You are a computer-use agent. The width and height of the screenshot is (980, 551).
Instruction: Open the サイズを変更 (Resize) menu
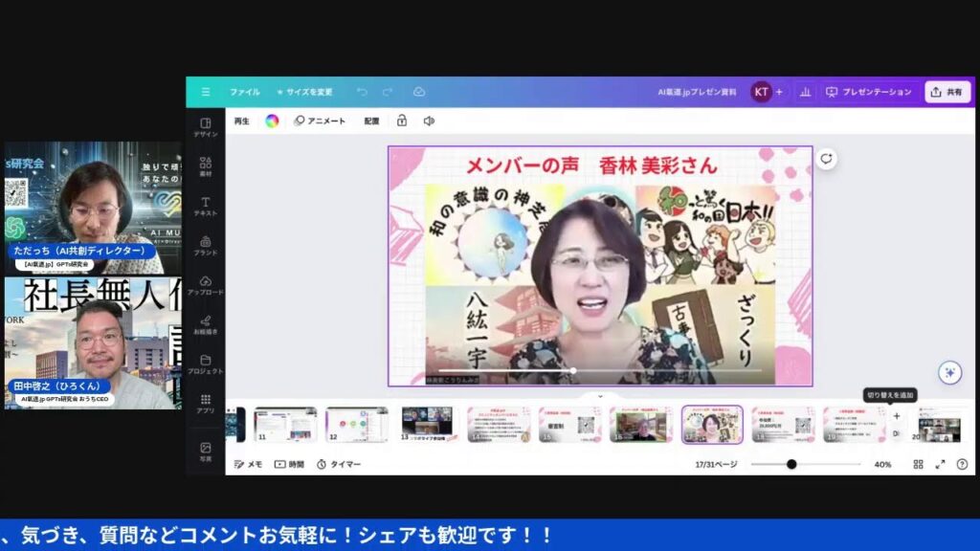(x=304, y=92)
